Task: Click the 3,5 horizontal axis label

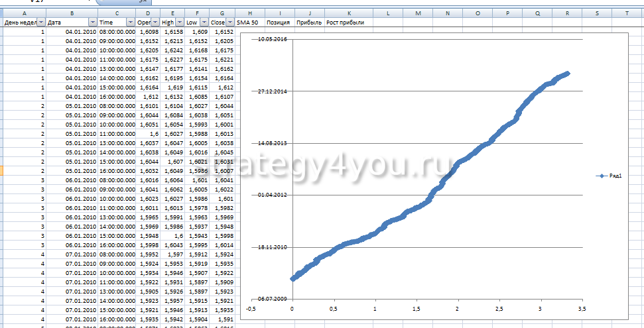Action: pos(582,308)
